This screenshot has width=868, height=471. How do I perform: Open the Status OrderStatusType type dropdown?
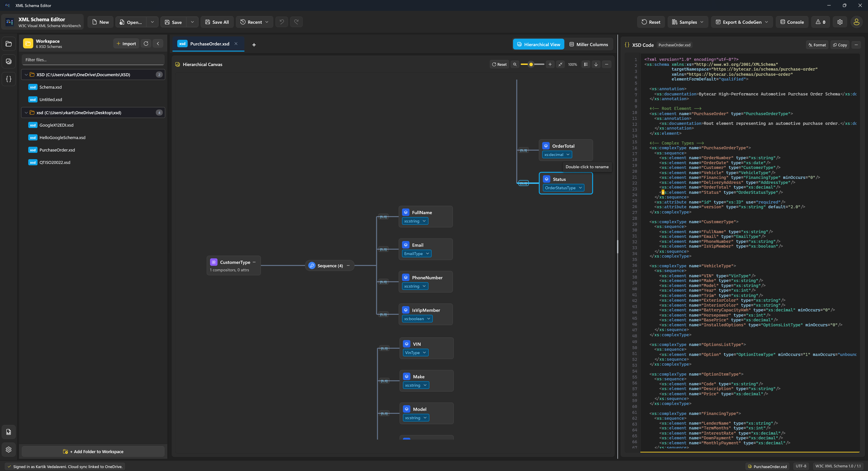point(563,188)
